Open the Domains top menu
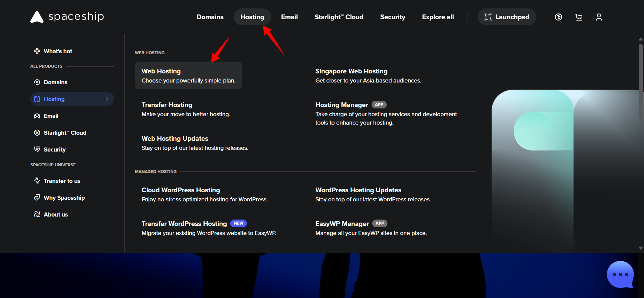 (x=210, y=17)
